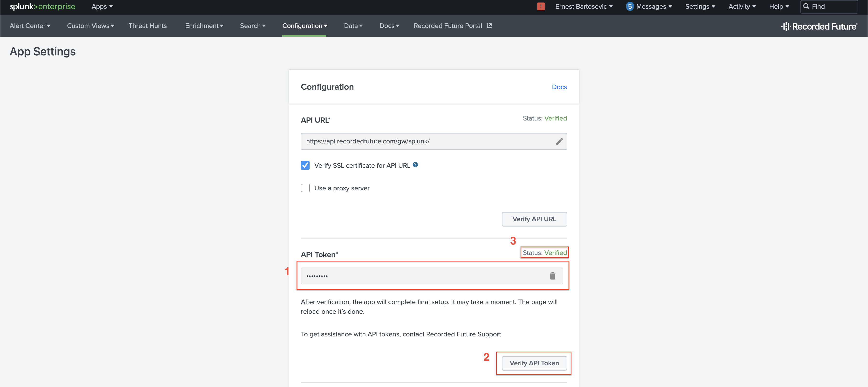Click the trash icon to delete API token

pyautogui.click(x=552, y=276)
